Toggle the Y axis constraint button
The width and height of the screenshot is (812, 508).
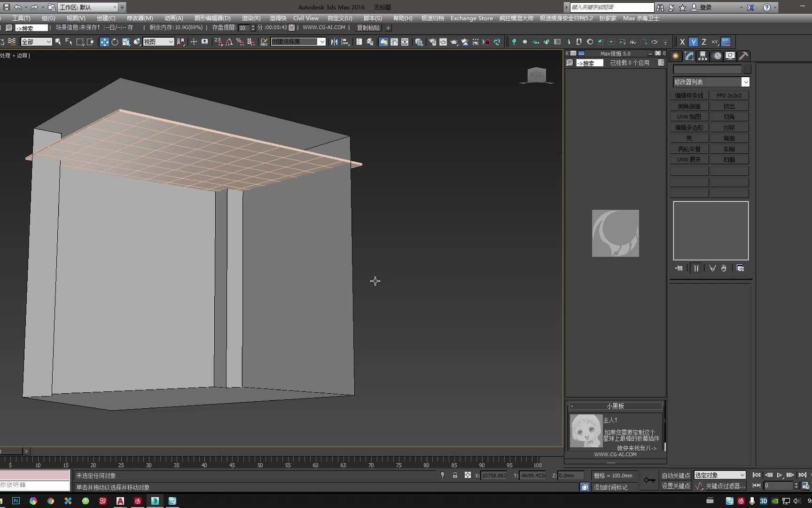coord(693,42)
